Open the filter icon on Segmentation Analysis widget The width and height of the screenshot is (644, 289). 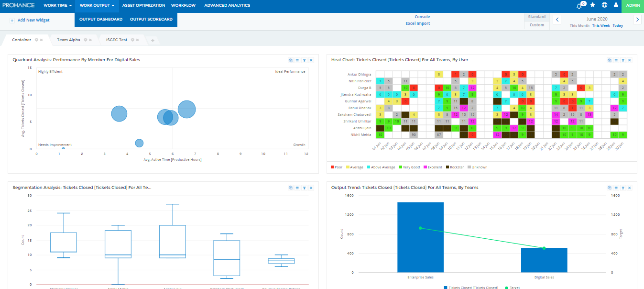(304, 188)
